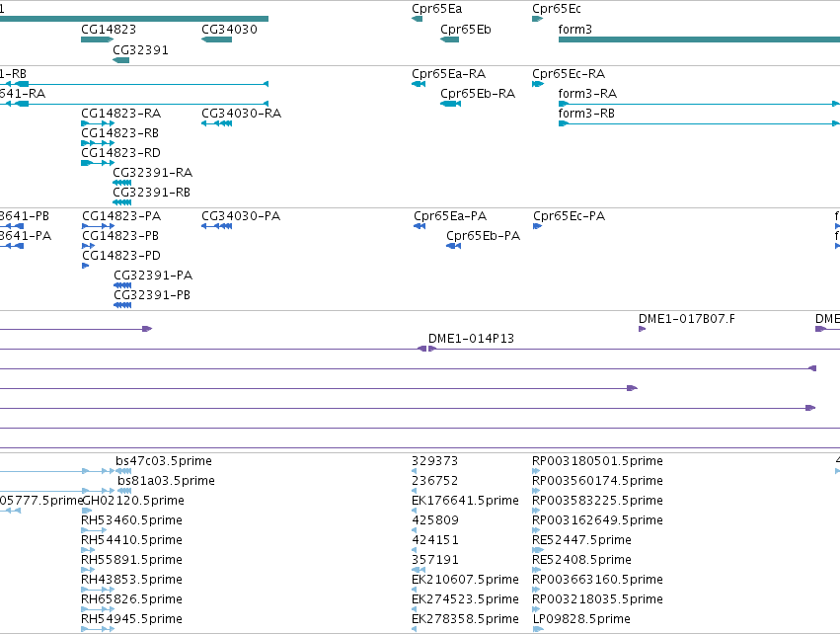Select EST RH65826.5prime label
This screenshot has height=634, width=840.
pos(132,599)
